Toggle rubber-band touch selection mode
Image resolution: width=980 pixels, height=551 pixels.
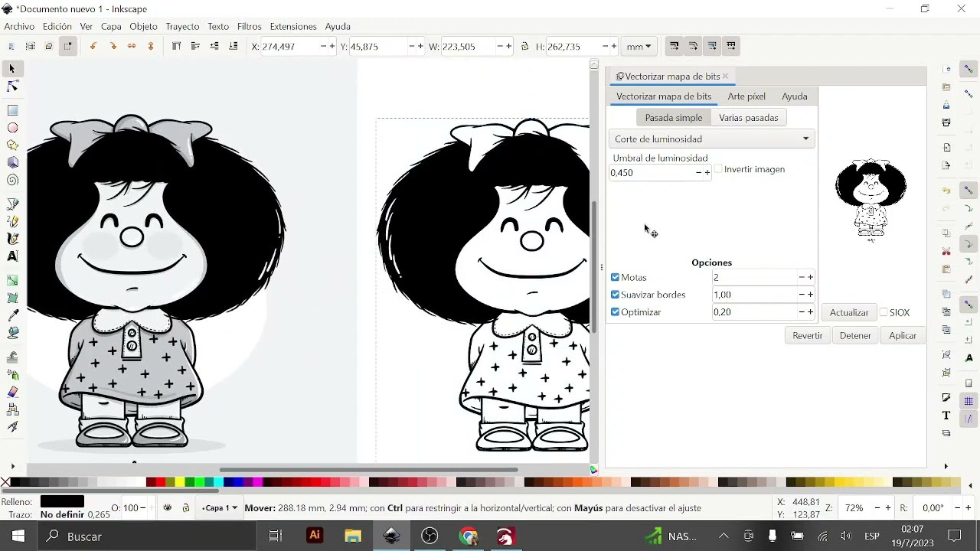(68, 47)
